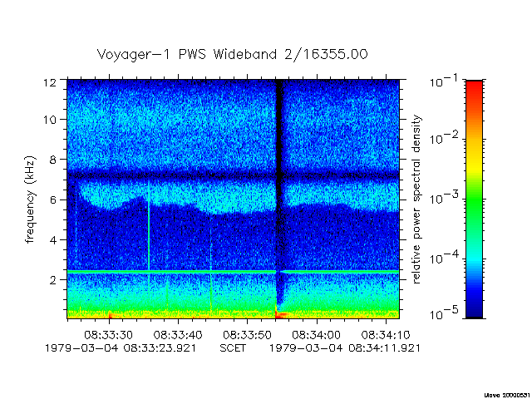The image size is (532, 399).
Task: Click the 08:34:10 time tick label
Action: pyautogui.click(x=386, y=335)
